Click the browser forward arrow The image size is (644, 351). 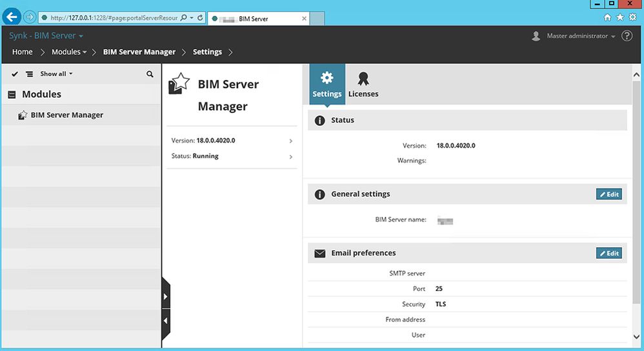tap(30, 17)
